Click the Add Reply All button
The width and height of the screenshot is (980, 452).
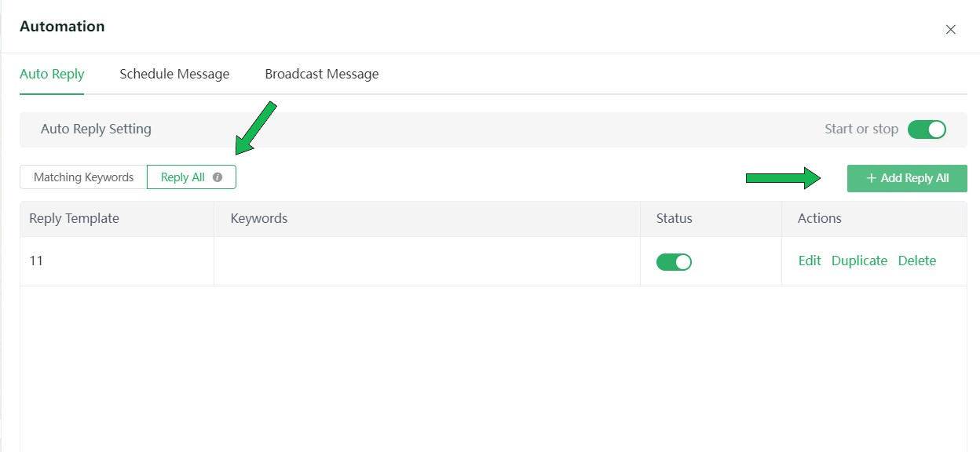[907, 178]
